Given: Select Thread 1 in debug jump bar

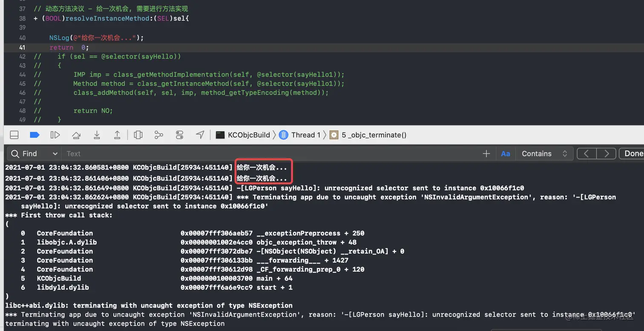Looking at the screenshot, I should click(300, 135).
